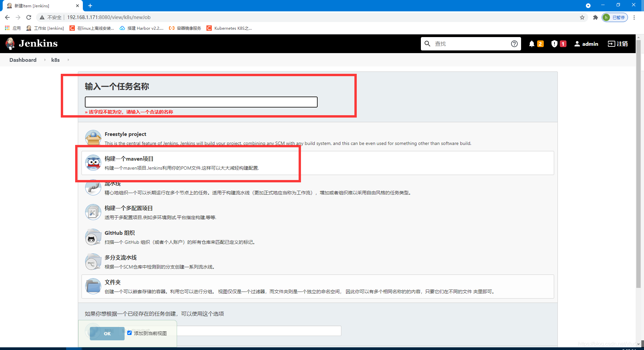Select GitHub 组织 title
The height and width of the screenshot is (350, 644).
120,233
